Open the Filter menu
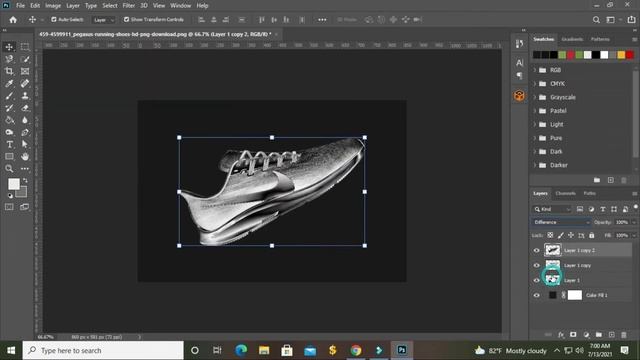640x360 pixels. 129,6
